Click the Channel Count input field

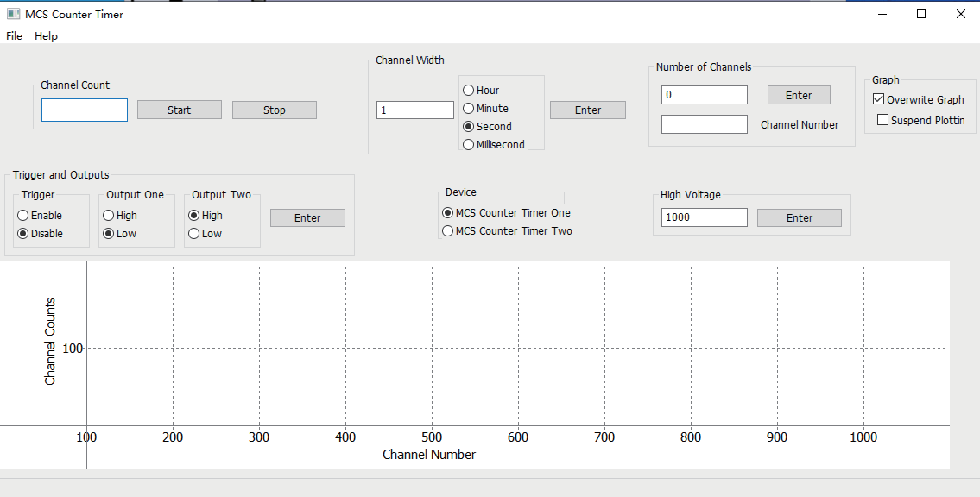pos(85,110)
